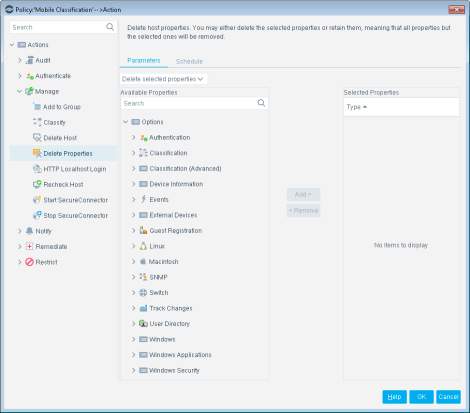Open the Delete selected properties dropdown
This screenshot has height=413, width=470.
pyautogui.click(x=163, y=79)
